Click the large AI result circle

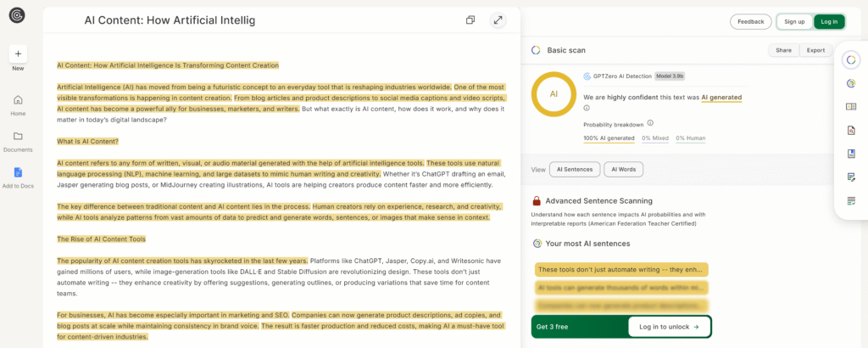554,93
